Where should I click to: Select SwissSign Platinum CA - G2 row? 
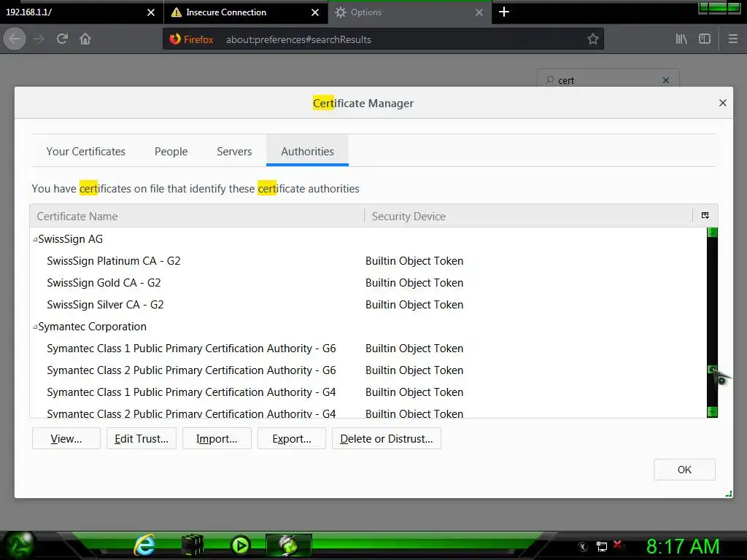point(368,261)
